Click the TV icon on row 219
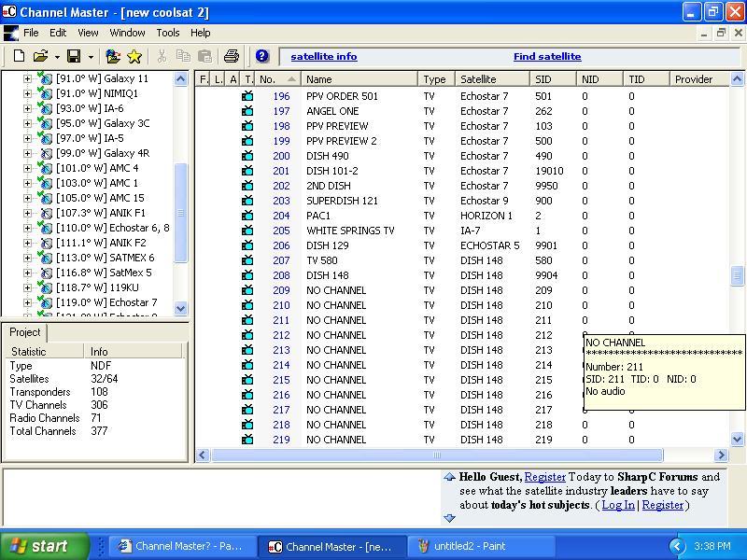The width and height of the screenshot is (747, 560). (247, 440)
